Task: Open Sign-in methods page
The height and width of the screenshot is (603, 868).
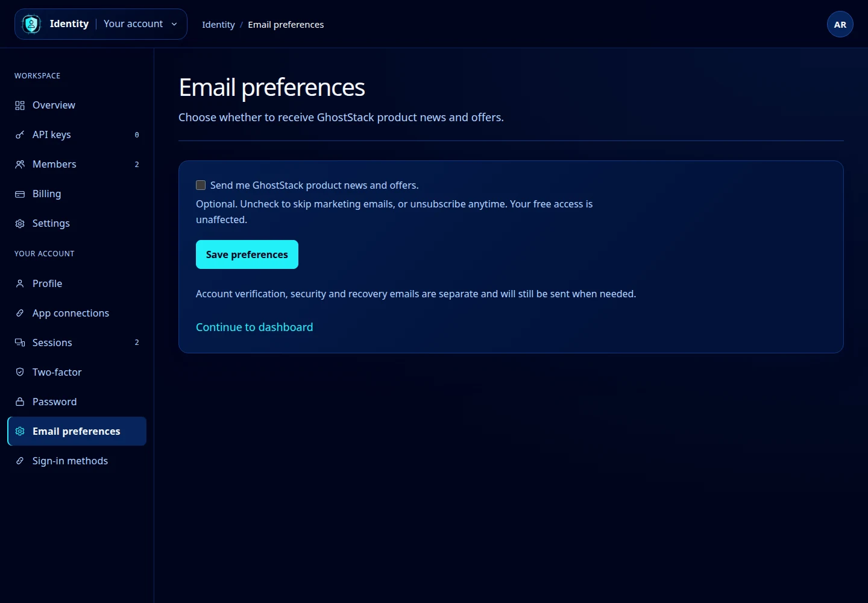Action: [77, 461]
